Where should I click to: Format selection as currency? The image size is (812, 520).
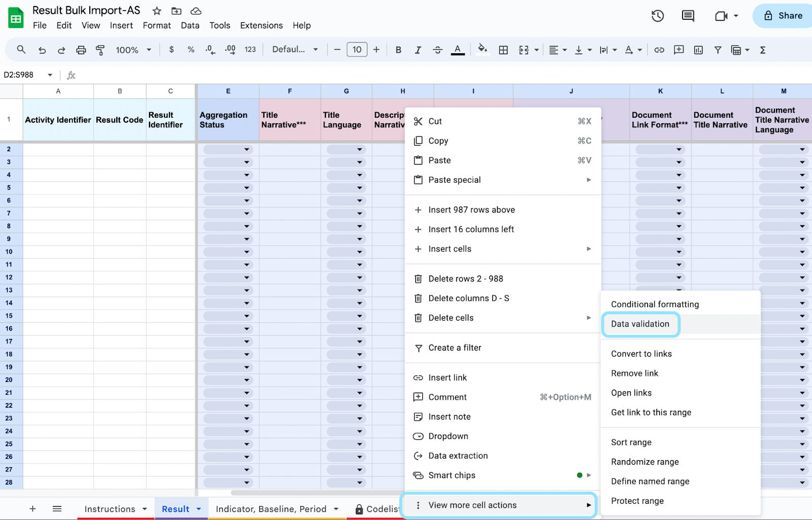[172, 50]
